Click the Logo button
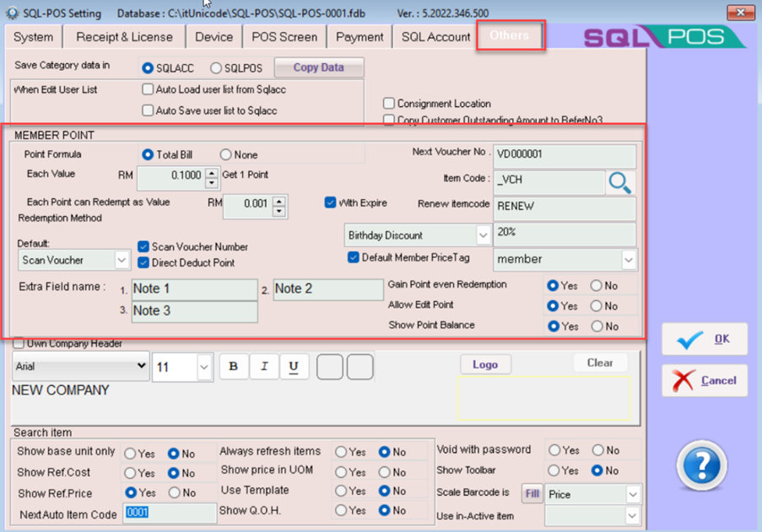762x532 pixels. pyautogui.click(x=485, y=364)
